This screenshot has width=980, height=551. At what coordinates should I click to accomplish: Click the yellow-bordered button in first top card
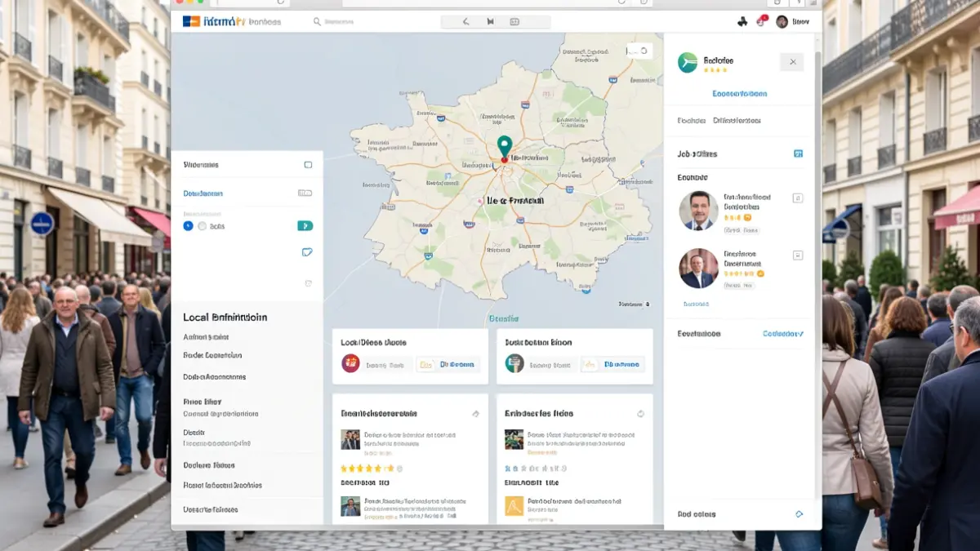pyautogui.click(x=425, y=365)
